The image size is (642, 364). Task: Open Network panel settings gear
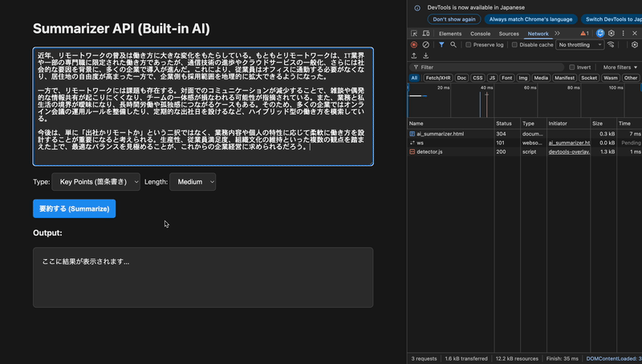pos(635,45)
